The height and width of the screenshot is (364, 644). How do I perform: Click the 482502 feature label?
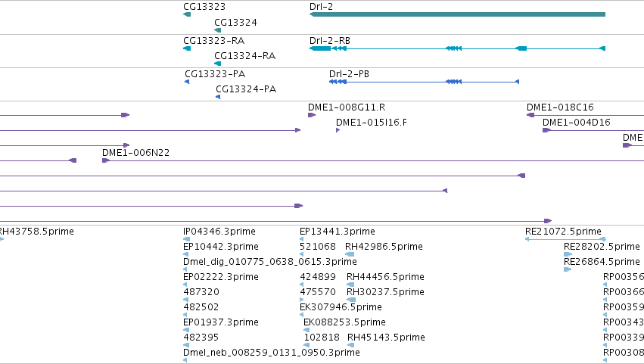pos(201,307)
